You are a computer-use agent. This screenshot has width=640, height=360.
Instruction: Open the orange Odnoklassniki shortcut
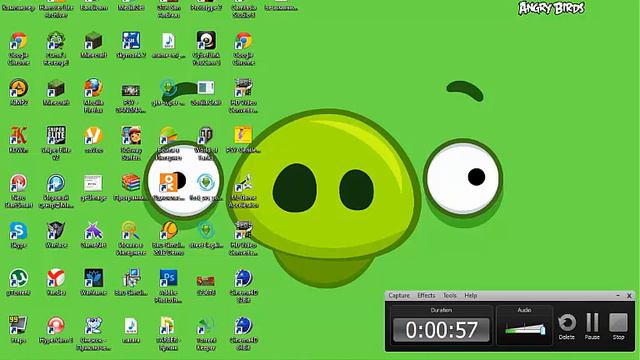pos(169,182)
